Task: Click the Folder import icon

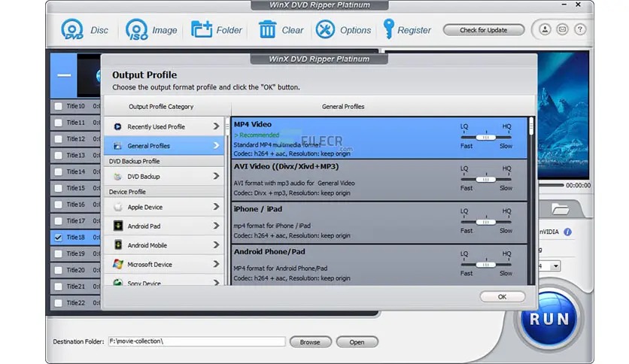Action: [x=202, y=29]
